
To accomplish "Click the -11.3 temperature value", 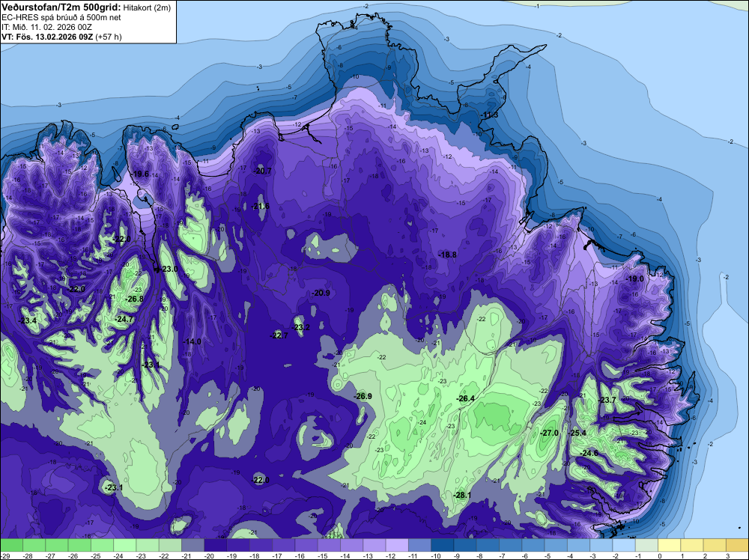I will click(490, 115).
